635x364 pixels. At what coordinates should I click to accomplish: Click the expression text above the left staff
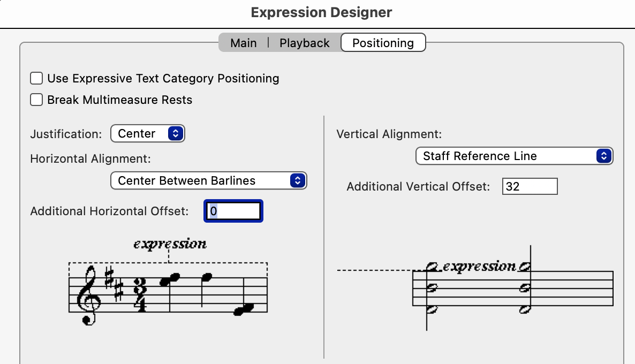pyautogui.click(x=170, y=244)
